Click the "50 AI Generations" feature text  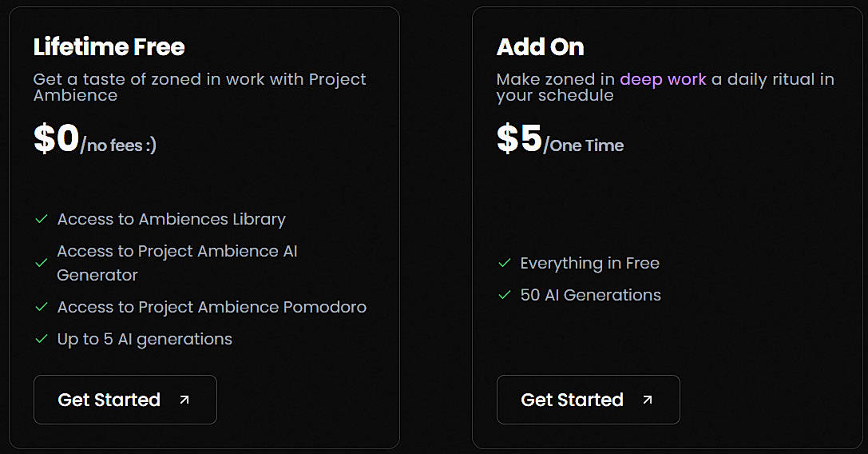590,295
